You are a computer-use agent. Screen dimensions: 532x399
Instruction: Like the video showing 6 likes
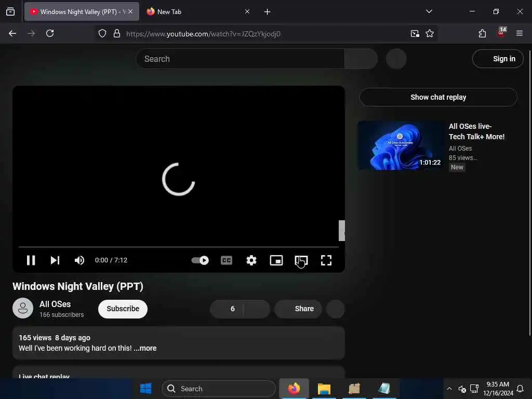point(227,309)
